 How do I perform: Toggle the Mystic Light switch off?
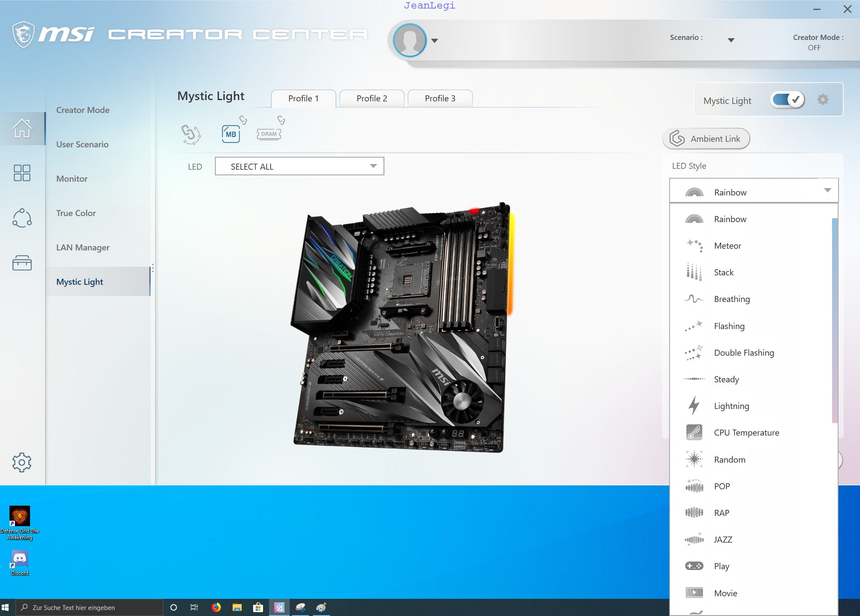coord(787,100)
